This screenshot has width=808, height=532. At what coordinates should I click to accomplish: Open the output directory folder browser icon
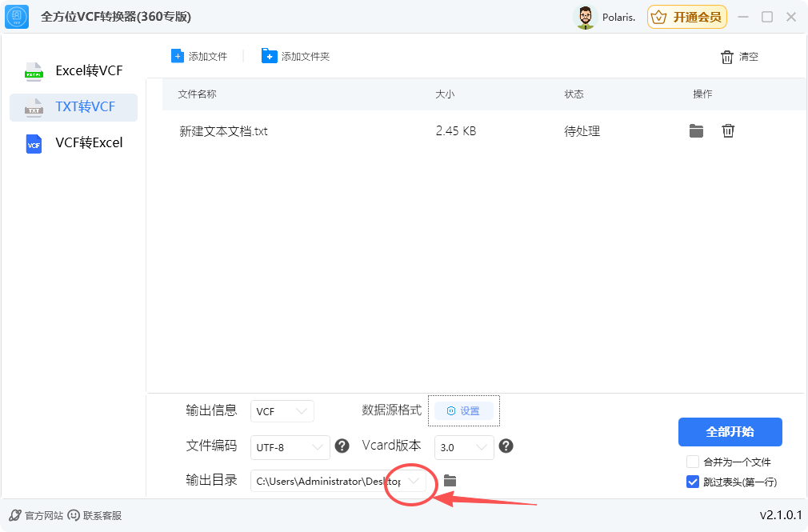pos(449,481)
